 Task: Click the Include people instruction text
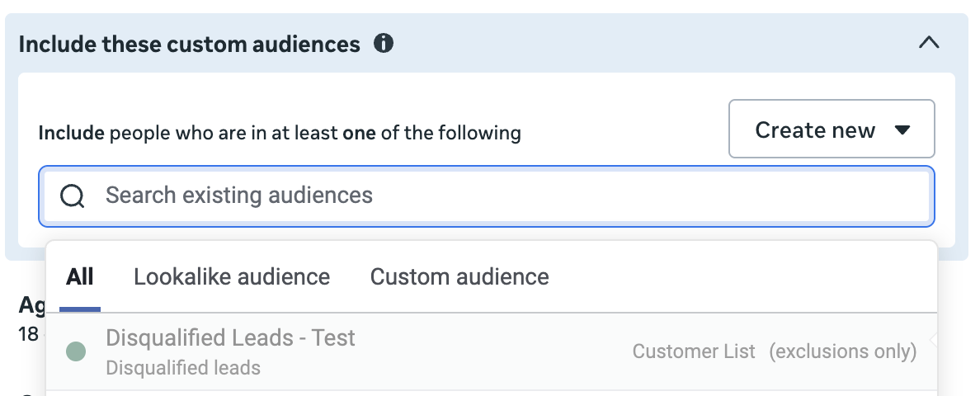[x=280, y=133]
